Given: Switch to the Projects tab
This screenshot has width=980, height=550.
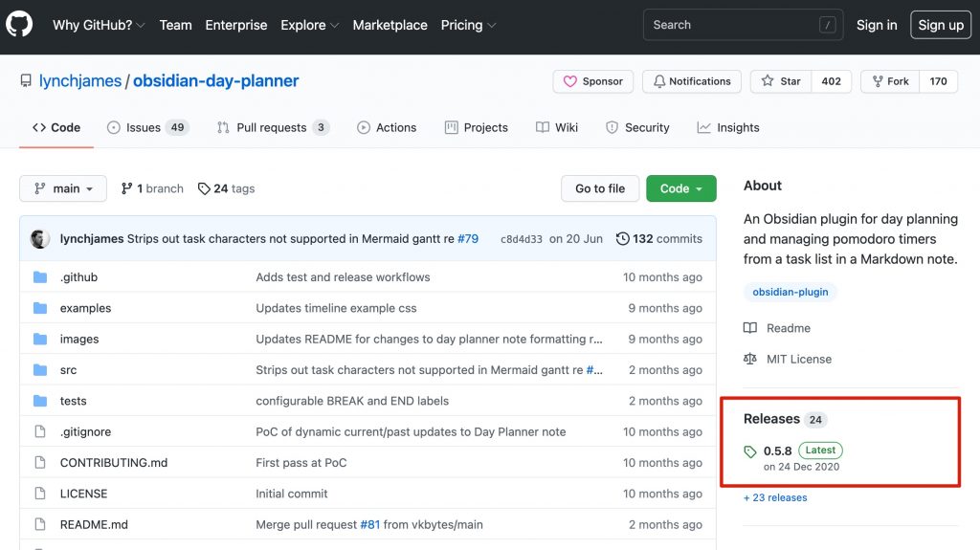Looking at the screenshot, I should (x=477, y=127).
